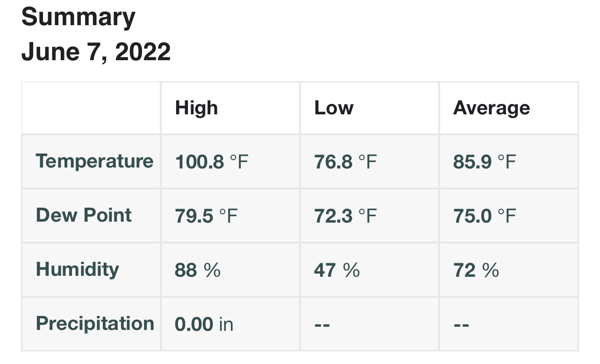Select the Dew Point row label

(x=84, y=215)
